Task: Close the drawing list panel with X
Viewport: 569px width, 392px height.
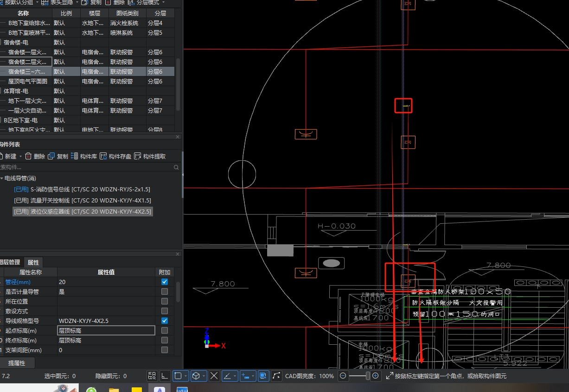Action: [178, 137]
